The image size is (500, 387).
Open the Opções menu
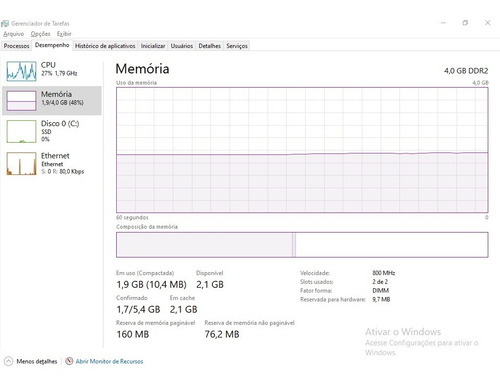[40, 34]
